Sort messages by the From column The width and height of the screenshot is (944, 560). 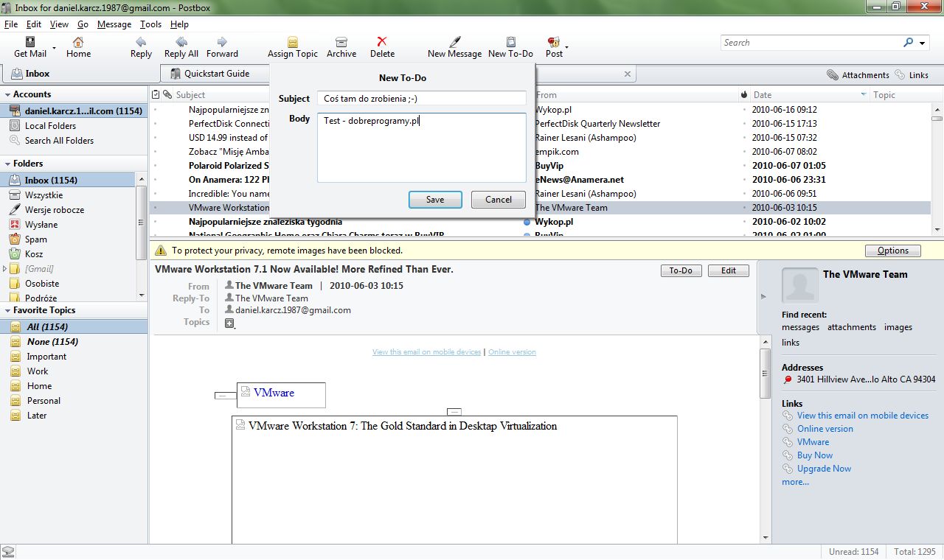tap(636, 95)
